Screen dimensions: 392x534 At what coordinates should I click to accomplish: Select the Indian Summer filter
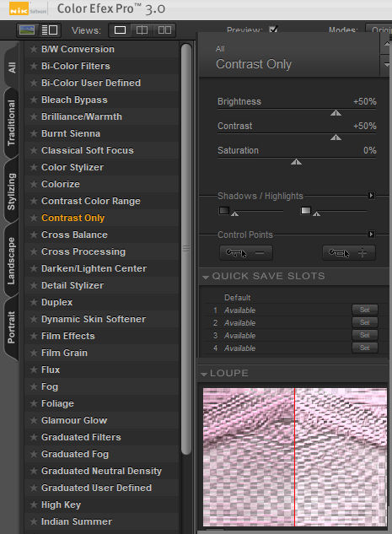(77, 521)
